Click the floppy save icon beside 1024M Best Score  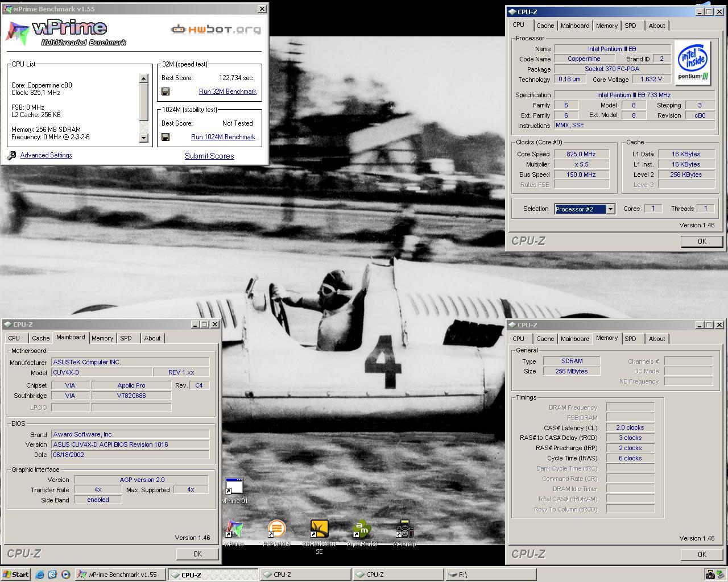tap(166, 137)
